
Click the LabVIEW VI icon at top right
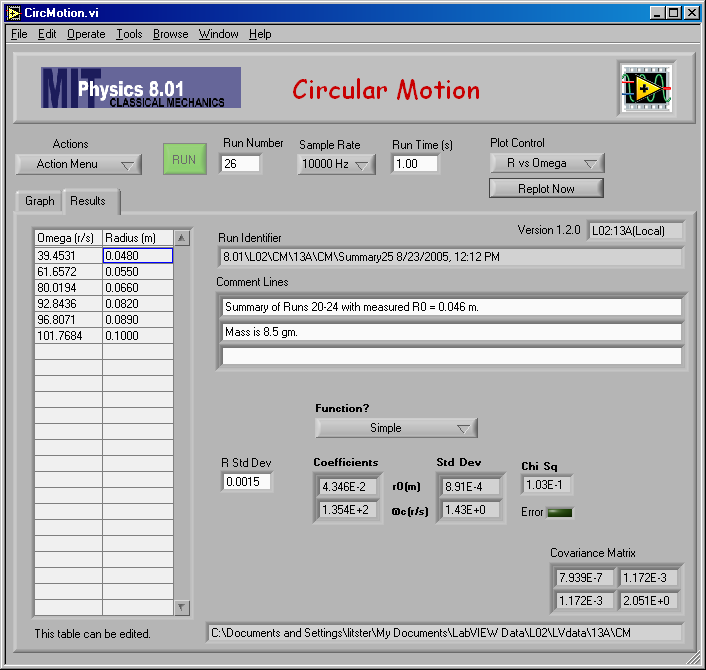pos(646,89)
